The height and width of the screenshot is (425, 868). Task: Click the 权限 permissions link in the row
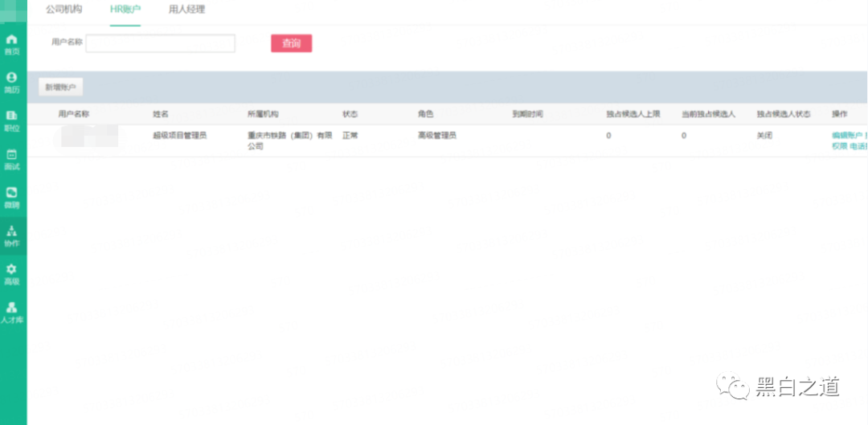tap(839, 146)
